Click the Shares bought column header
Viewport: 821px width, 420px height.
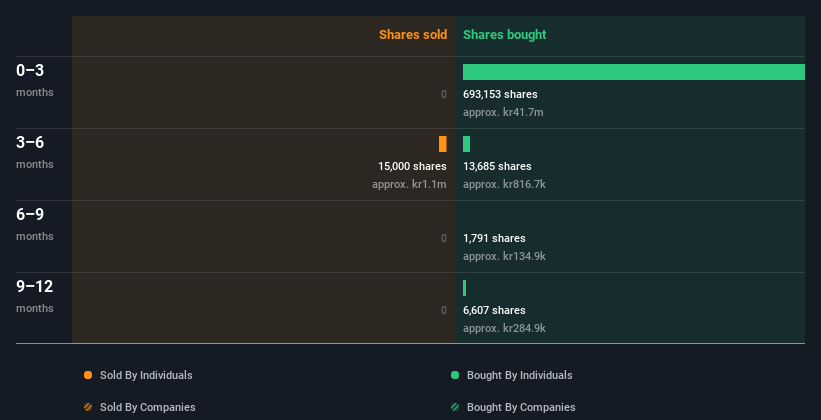pyautogui.click(x=504, y=35)
